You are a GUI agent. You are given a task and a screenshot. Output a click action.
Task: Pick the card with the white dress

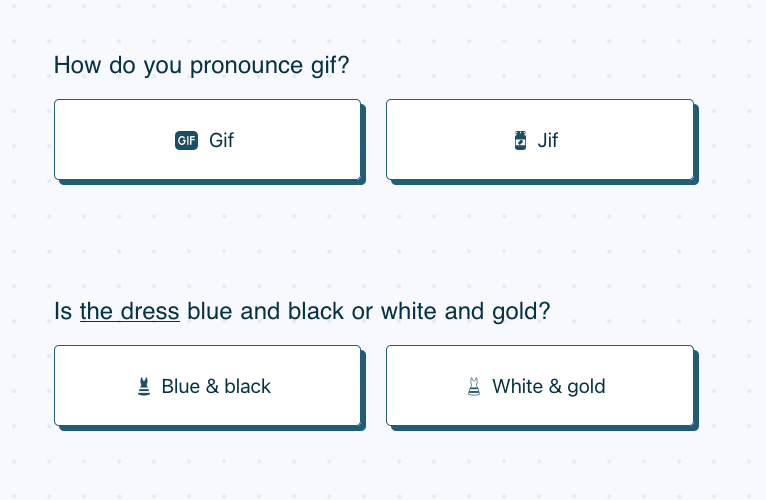[539, 386]
